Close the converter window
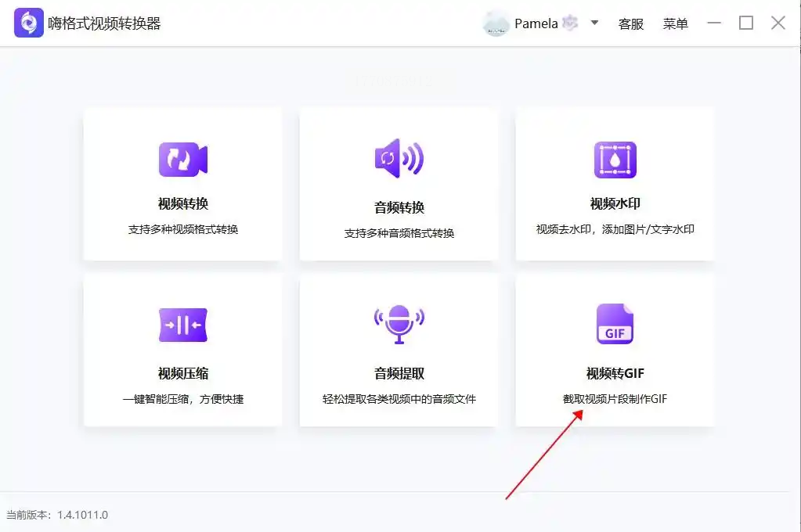Viewport: 801px width, 532px height. pyautogui.click(x=778, y=23)
